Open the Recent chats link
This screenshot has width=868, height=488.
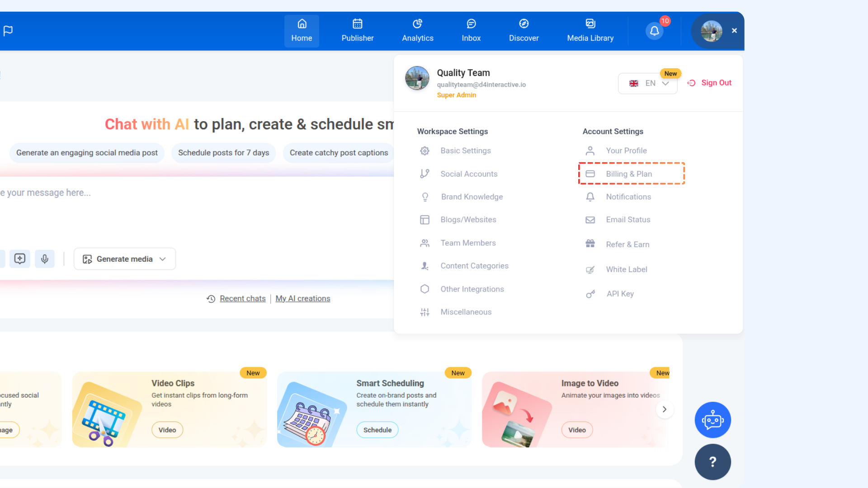pyautogui.click(x=242, y=299)
